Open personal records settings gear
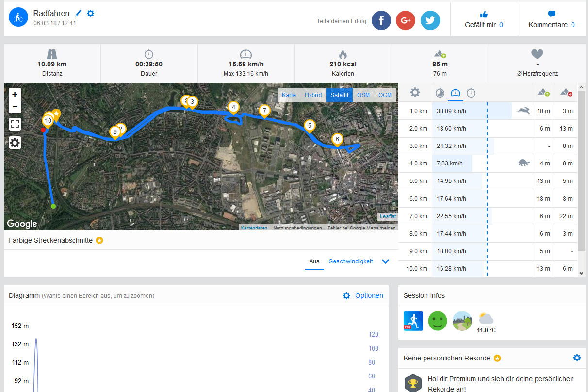 [x=577, y=358]
